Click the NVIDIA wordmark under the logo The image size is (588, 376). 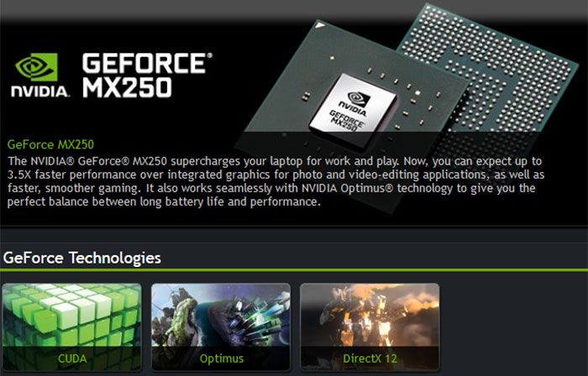tap(40, 91)
